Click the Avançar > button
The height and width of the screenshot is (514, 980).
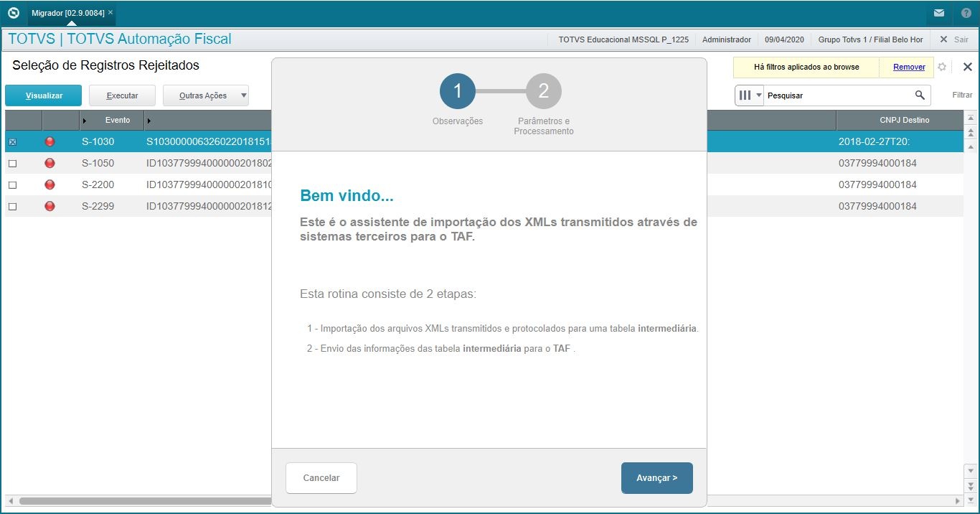657,478
